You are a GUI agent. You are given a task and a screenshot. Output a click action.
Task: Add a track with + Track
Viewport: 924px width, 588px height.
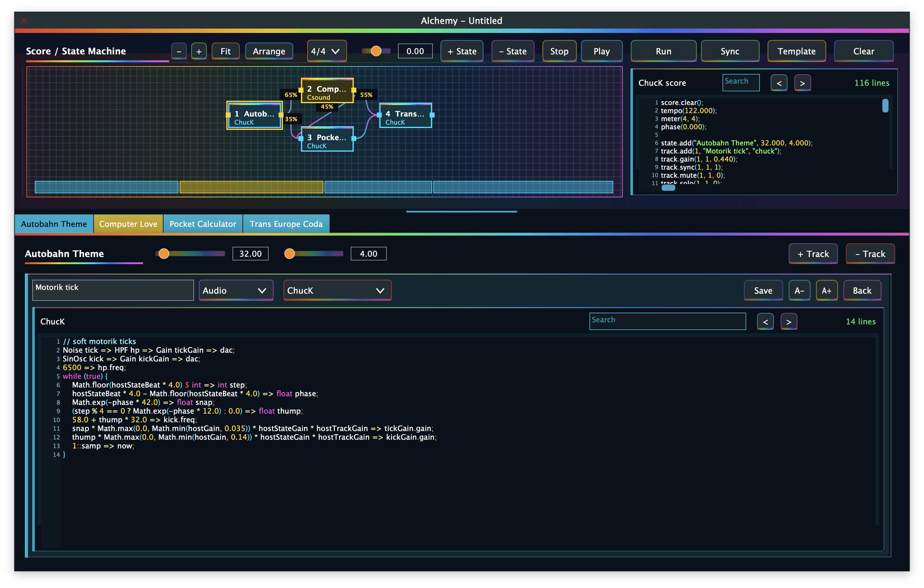[x=813, y=254]
